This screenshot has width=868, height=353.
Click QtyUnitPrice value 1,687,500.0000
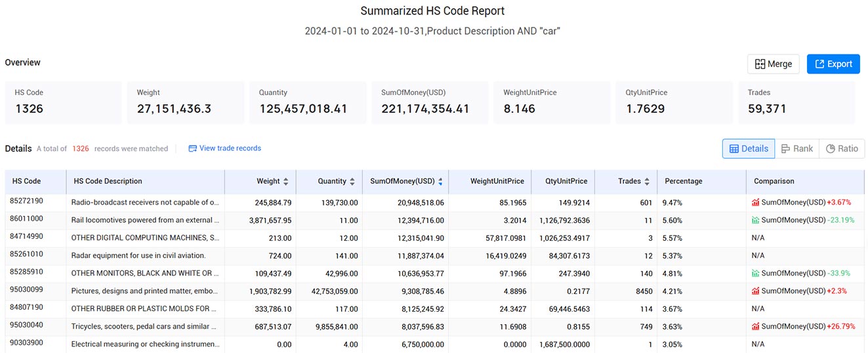point(565,343)
